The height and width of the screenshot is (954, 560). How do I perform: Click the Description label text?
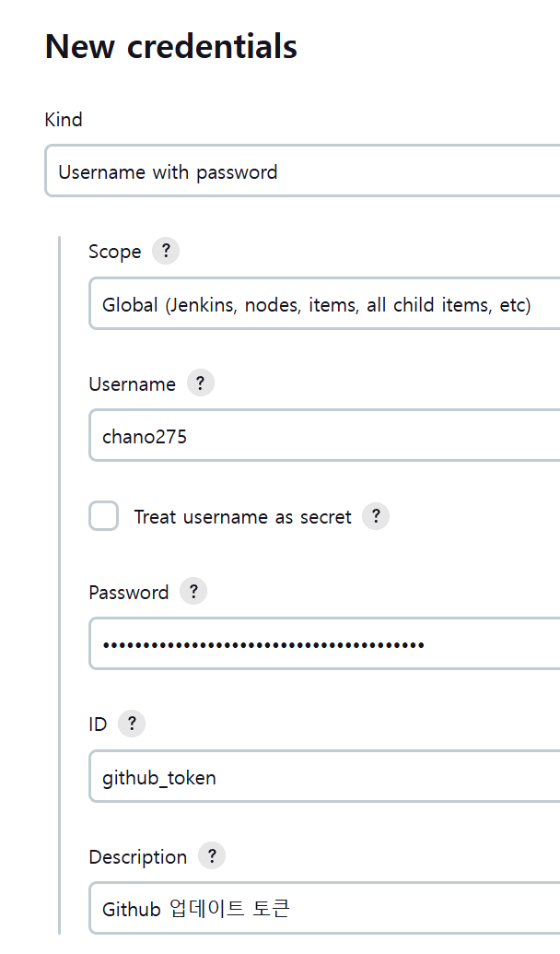(138, 857)
